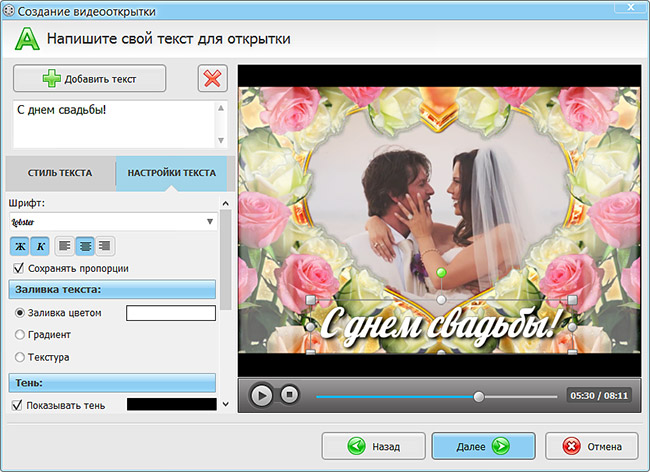The image size is (650, 472).
Task: Select the С днем свадьбы! caption on preview
Action: [x=441, y=327]
